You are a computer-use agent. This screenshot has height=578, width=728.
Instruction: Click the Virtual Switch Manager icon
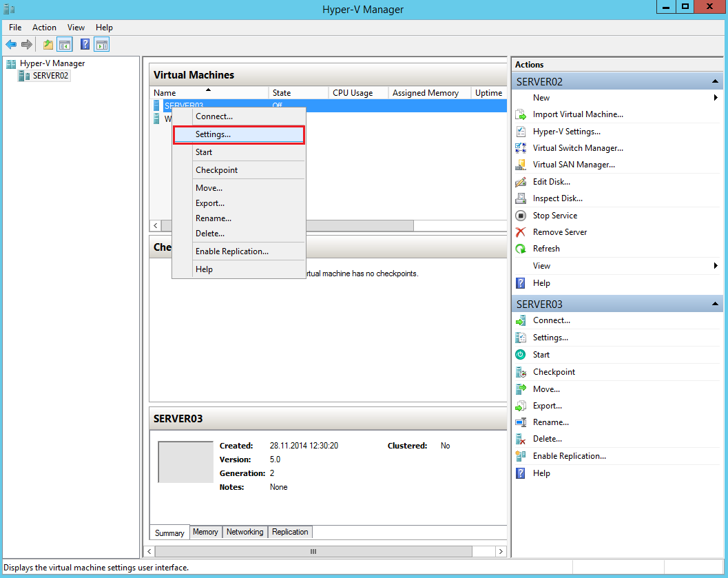point(521,148)
